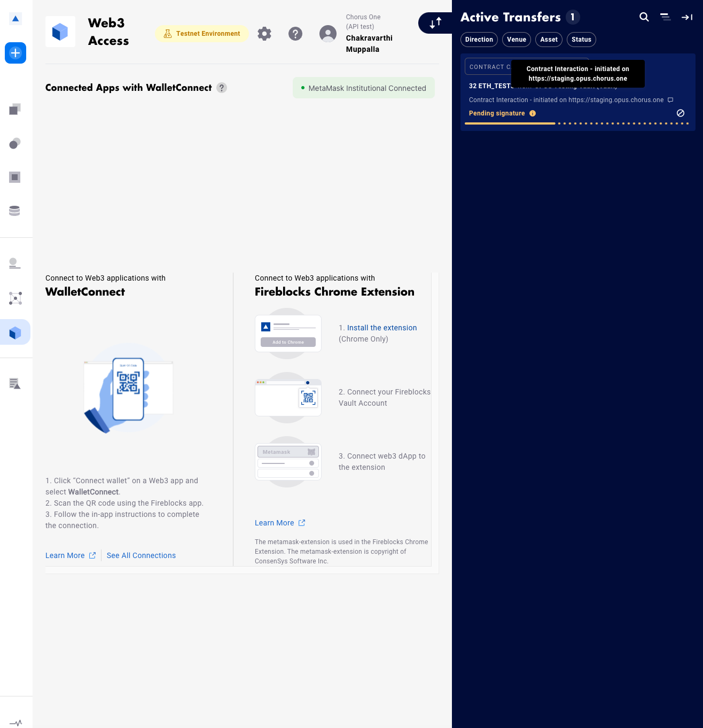Click the Connect your Fireblocks Vault Account step

pyautogui.click(x=385, y=398)
